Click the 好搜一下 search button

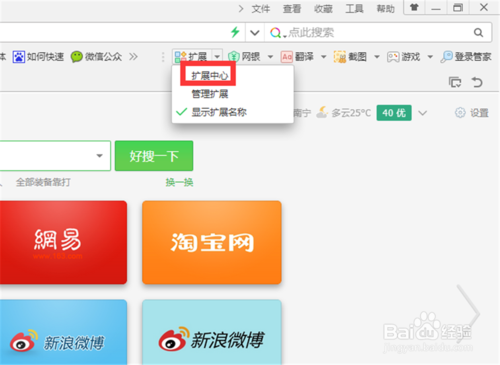point(154,156)
